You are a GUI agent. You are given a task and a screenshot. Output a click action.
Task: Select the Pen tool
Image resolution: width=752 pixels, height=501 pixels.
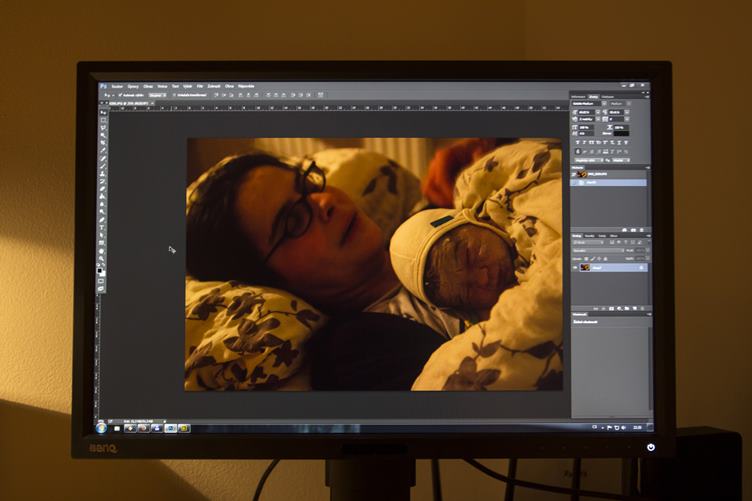coord(103,220)
